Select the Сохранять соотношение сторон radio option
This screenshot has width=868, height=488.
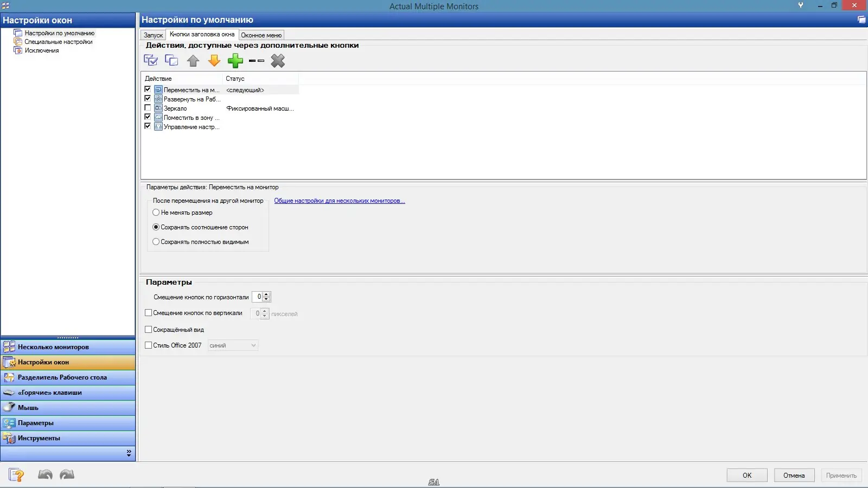156,227
